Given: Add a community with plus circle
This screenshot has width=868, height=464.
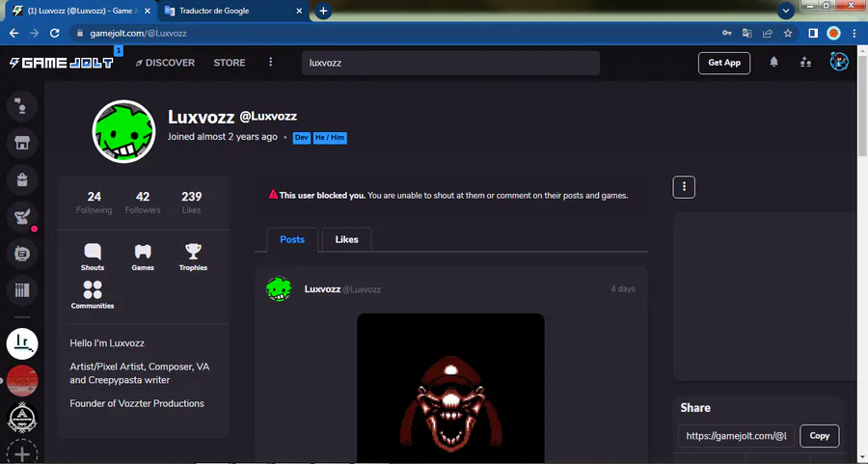Looking at the screenshot, I should [22, 453].
